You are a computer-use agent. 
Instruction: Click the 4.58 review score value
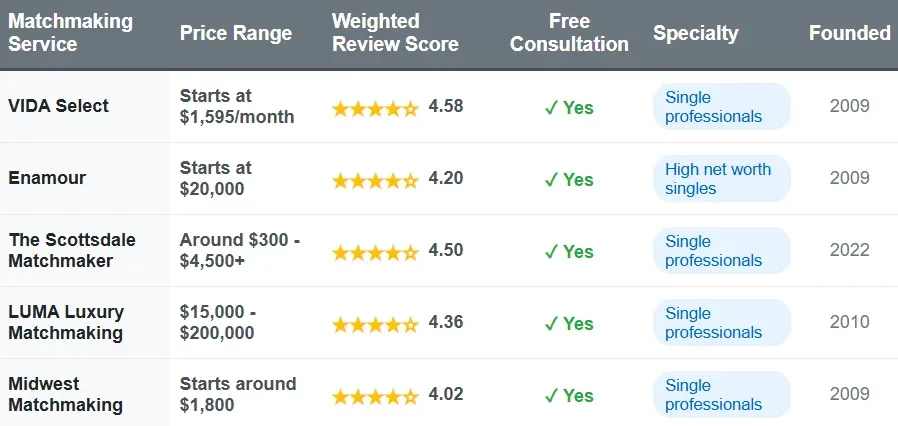point(446,106)
